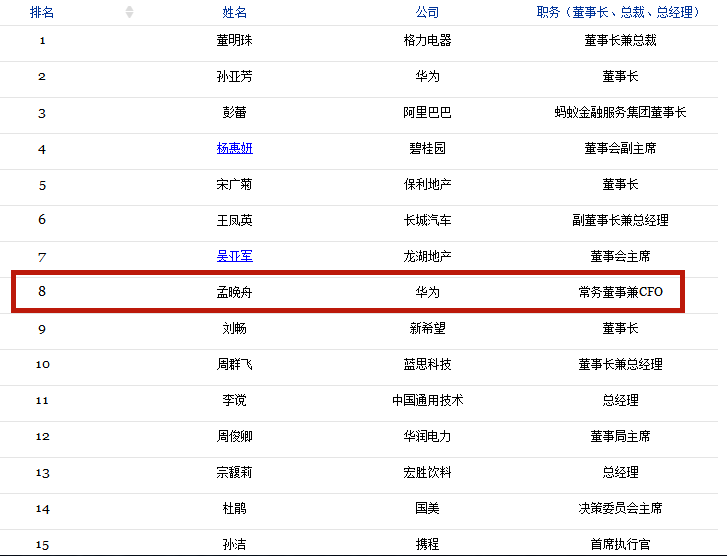Viewport: 727px width, 556px height.
Task: Select the name 孟晚舟
Action: (235, 292)
